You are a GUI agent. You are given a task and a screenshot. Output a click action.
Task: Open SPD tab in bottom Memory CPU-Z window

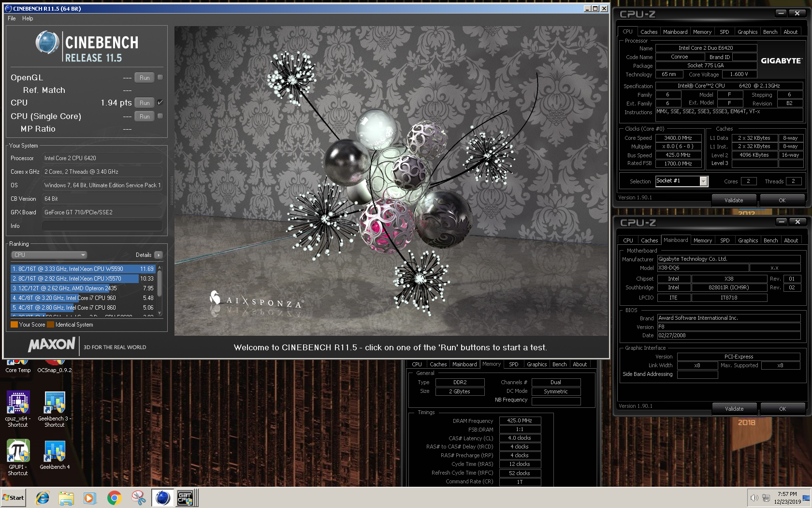coord(514,364)
